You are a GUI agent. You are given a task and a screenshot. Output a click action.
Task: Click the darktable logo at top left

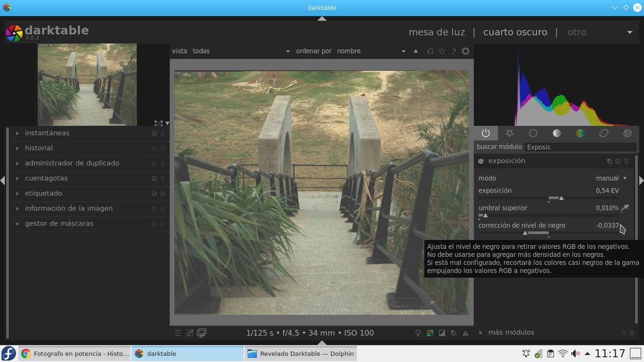click(14, 33)
